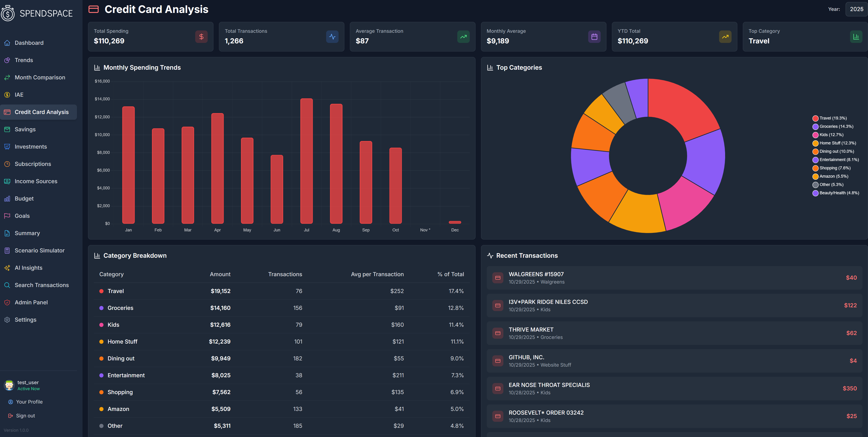868x437 pixels.
Task: Open the Year 2025 selector
Action: click(x=856, y=9)
